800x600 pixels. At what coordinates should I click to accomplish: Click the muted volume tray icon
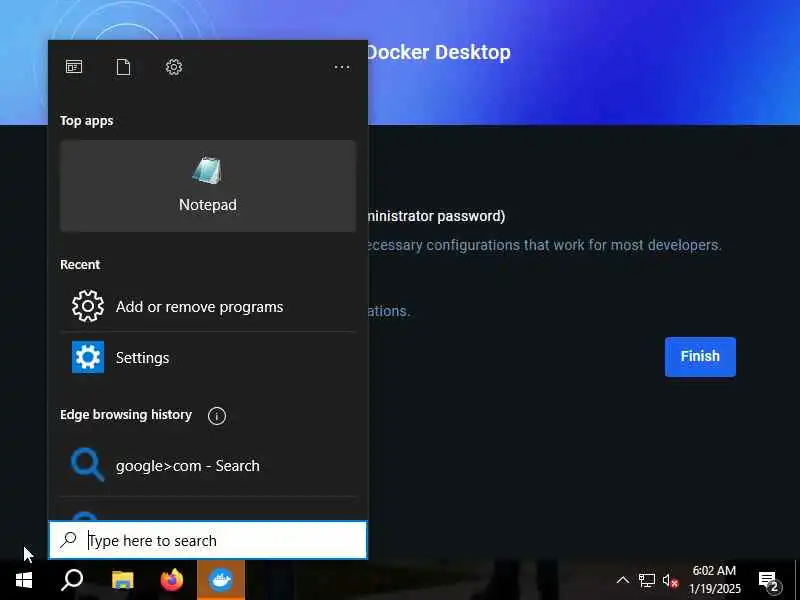click(670, 581)
